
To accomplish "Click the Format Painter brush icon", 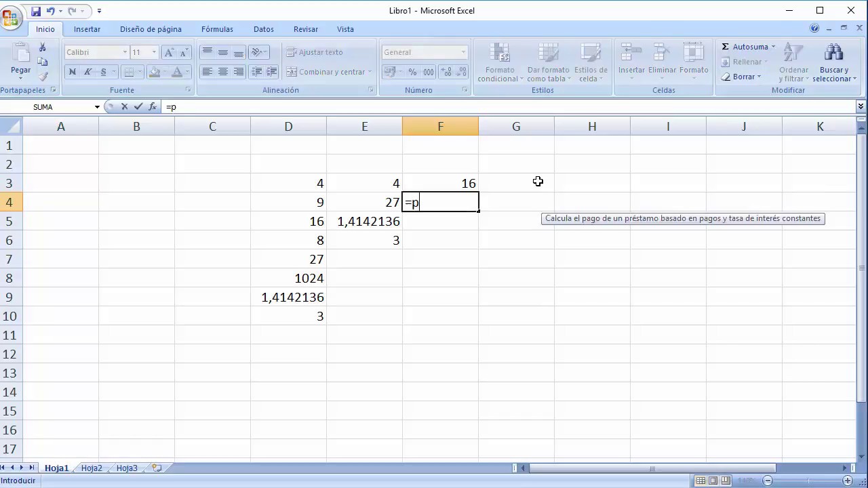I will click(42, 77).
